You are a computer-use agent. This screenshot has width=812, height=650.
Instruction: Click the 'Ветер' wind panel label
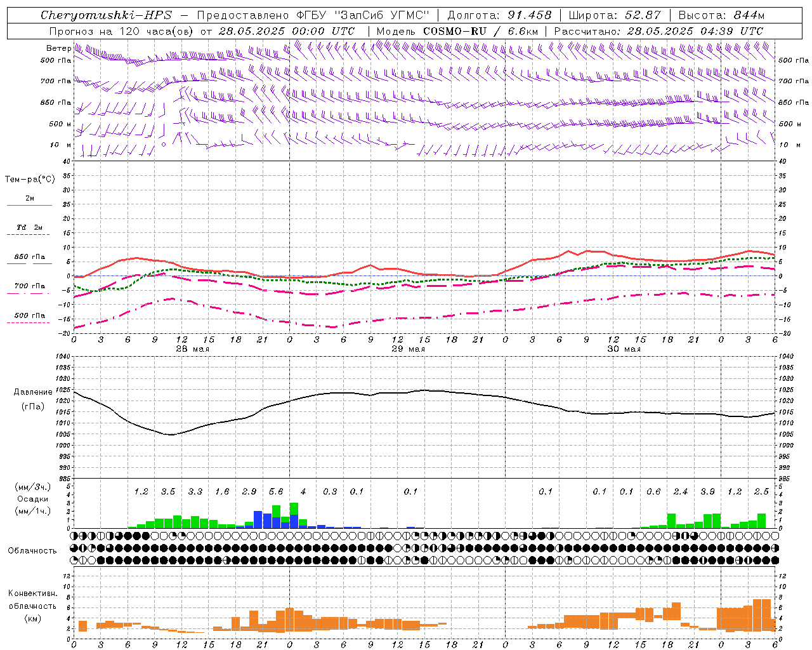click(58, 48)
